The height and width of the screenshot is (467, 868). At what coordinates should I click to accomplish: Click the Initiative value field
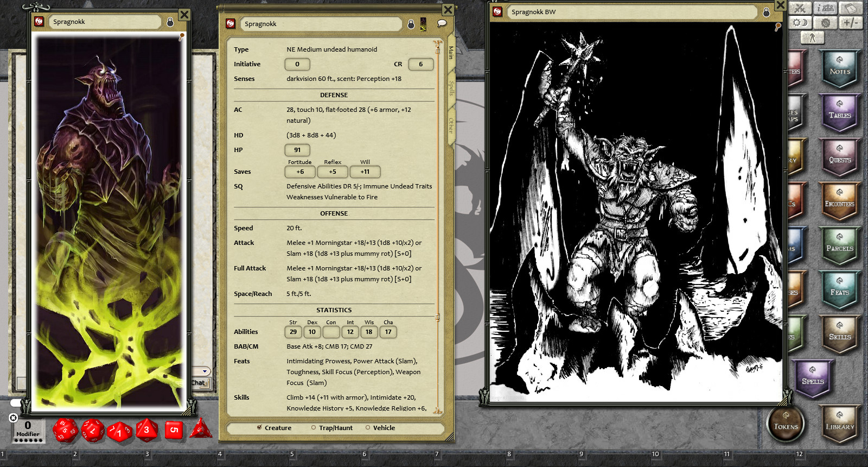click(297, 64)
